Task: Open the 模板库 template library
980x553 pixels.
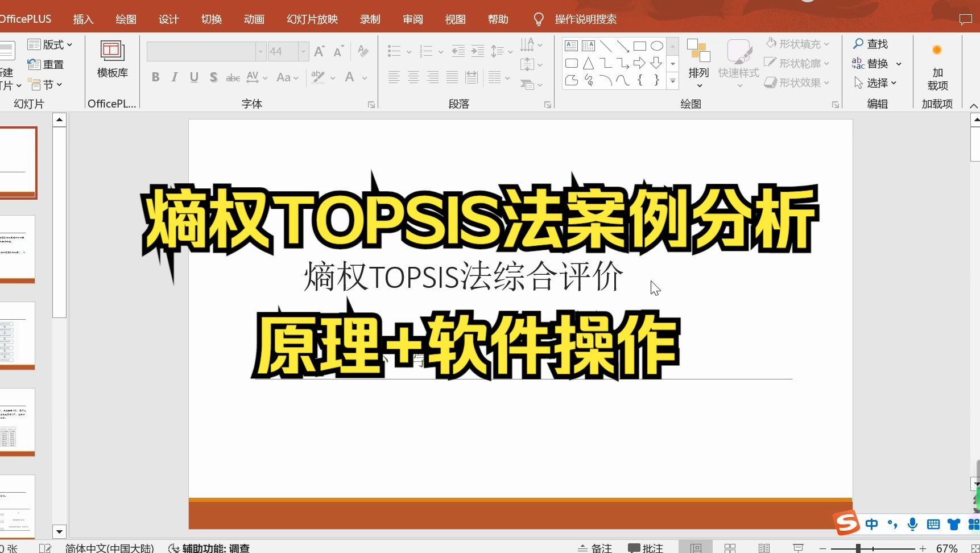Action: tap(113, 59)
